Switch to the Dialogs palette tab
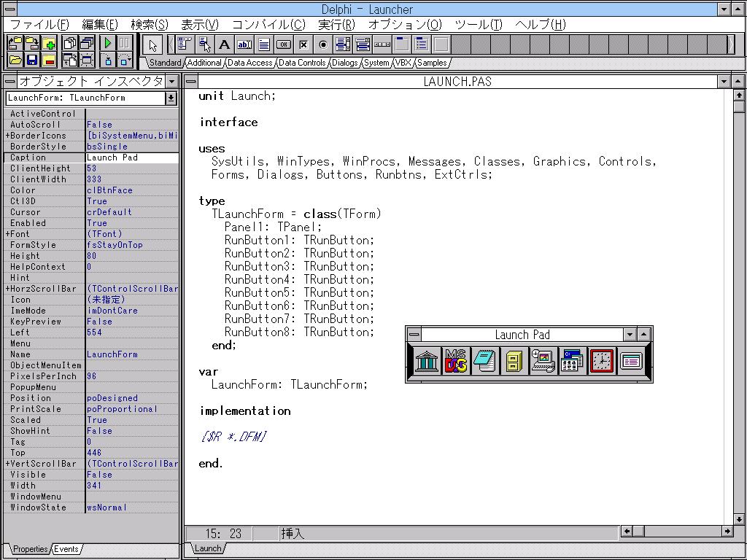The height and width of the screenshot is (560, 747). point(345,63)
